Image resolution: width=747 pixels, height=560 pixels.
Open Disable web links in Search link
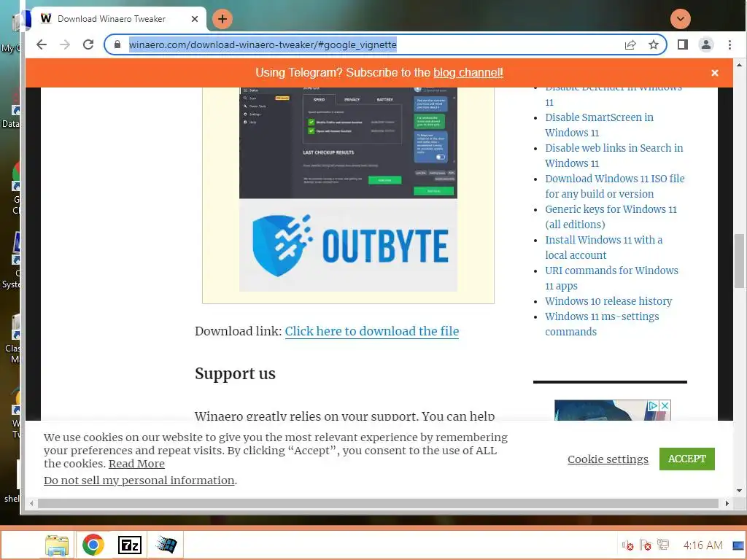pos(614,155)
